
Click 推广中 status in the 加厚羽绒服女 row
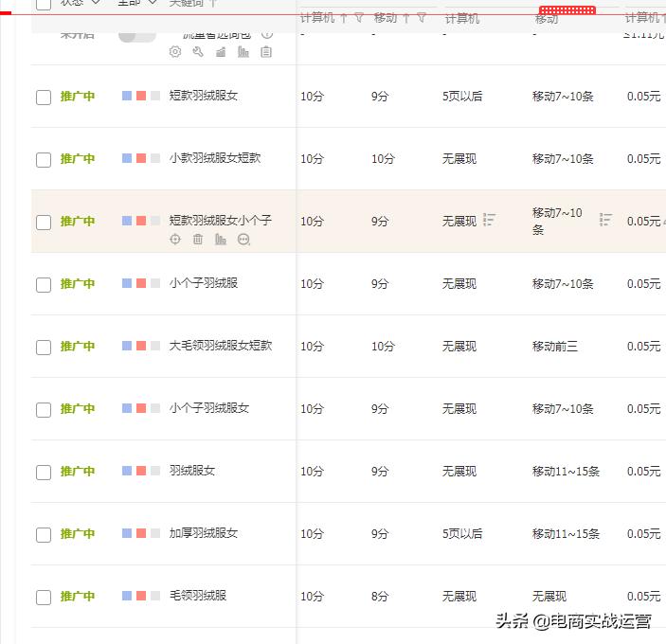point(78,533)
